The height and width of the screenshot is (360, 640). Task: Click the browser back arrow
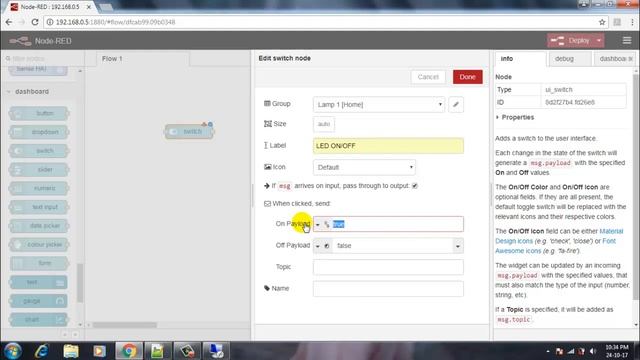tap(9, 22)
